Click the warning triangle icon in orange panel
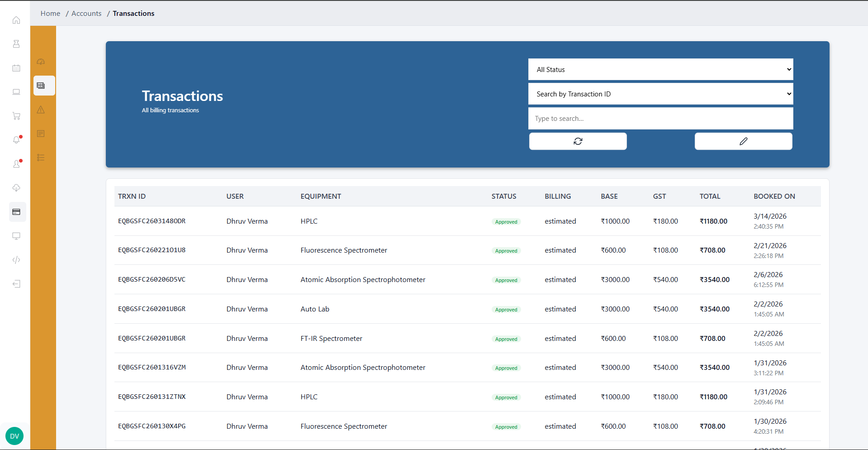Screen dimensions: 868x450 [41, 110]
